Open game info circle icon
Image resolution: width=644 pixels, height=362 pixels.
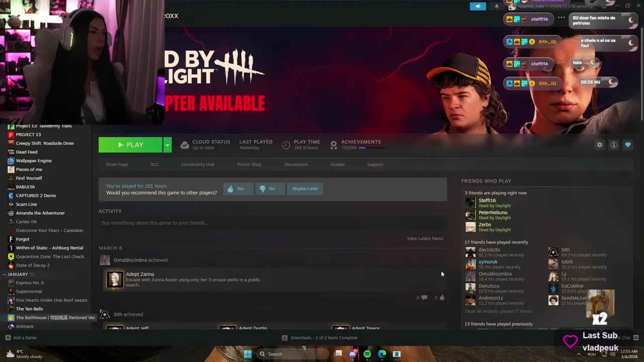click(613, 145)
